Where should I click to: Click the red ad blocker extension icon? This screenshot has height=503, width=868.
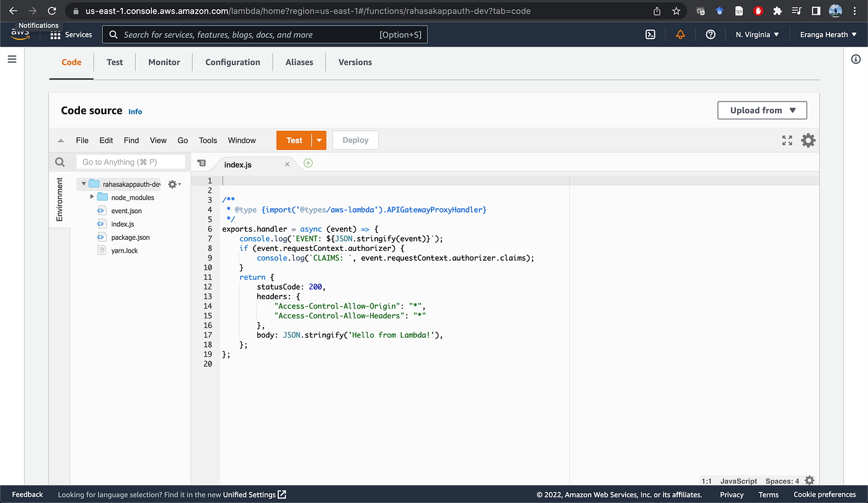click(758, 11)
